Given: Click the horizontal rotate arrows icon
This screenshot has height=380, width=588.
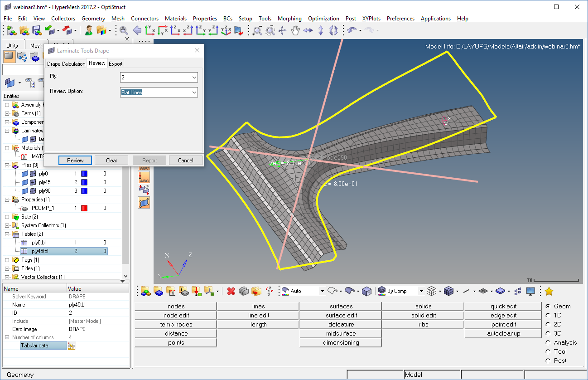Looking at the screenshot, I should click(308, 30).
